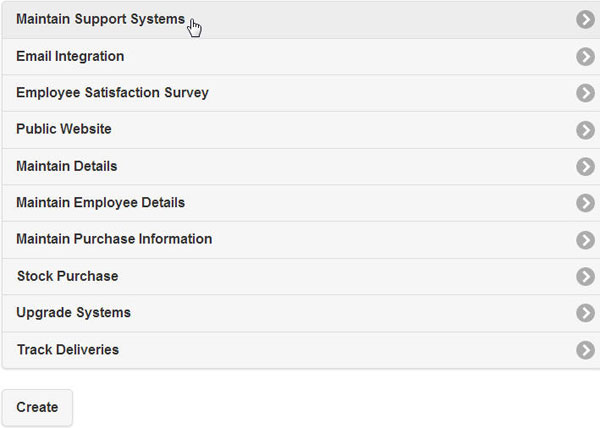Click arrow icon beside Stock Purchase
600x428 pixels.
(585, 277)
